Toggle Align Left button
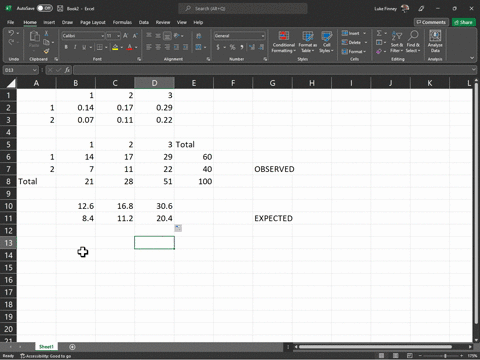The height and width of the screenshot is (360, 480). [x=149, y=47]
